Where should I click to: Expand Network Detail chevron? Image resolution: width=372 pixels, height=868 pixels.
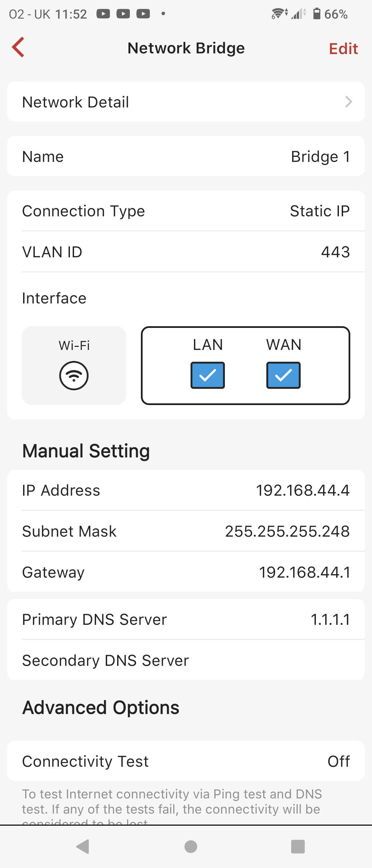point(348,102)
